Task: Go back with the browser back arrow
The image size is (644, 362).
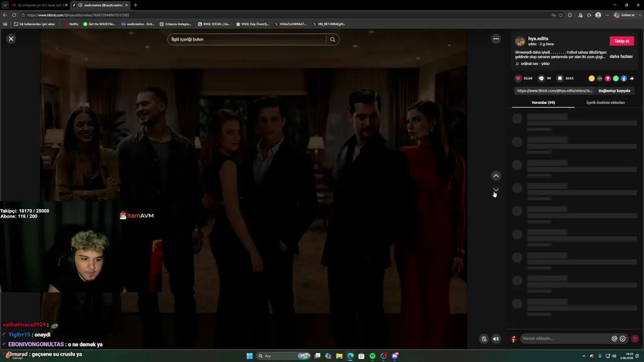Action: 5,15
